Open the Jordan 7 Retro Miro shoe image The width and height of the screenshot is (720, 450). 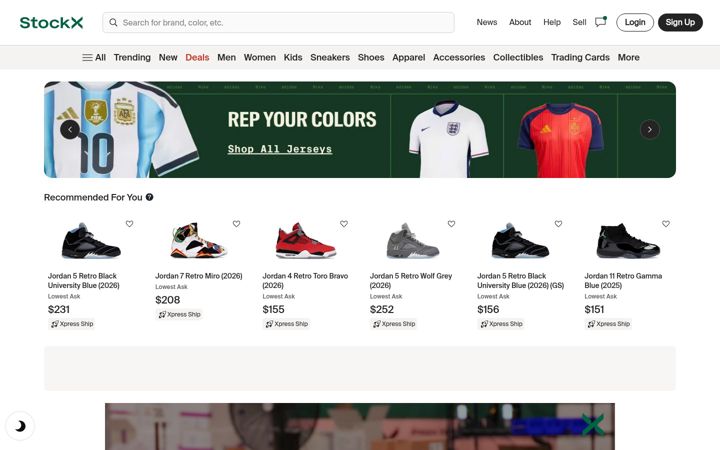point(198,241)
